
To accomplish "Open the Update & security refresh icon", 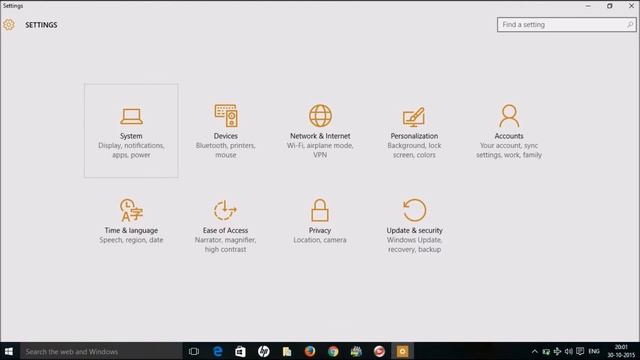I will pyautogui.click(x=414, y=210).
